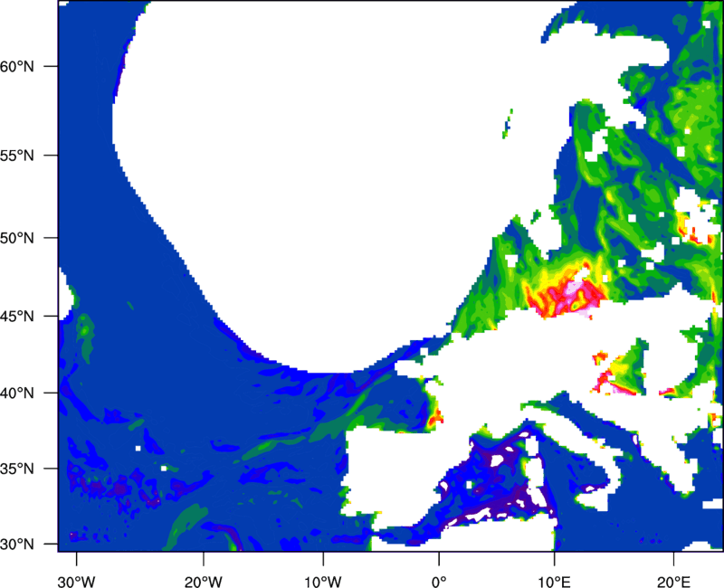
Task: Click the 55°N latitude label
Action: click(x=17, y=156)
